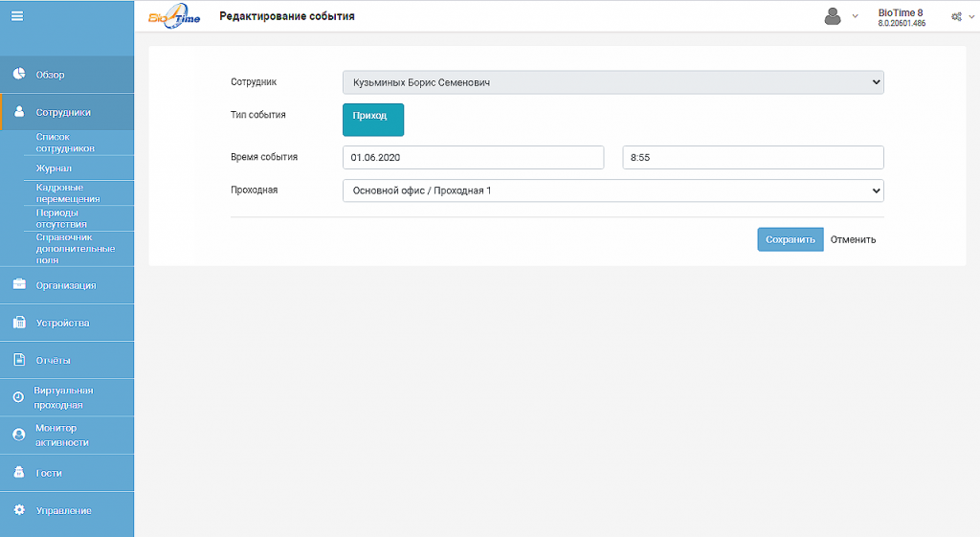Click the Организация briefcase icon
980x537 pixels.
19,284
